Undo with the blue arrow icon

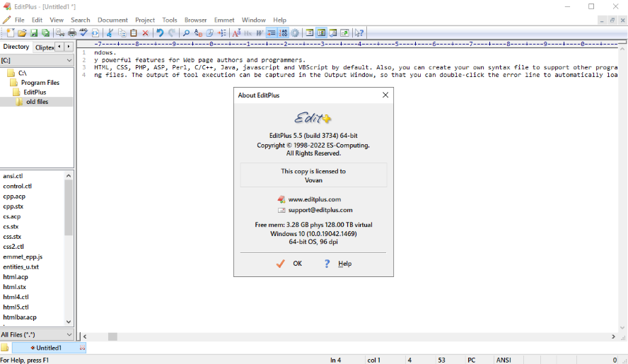click(x=160, y=33)
